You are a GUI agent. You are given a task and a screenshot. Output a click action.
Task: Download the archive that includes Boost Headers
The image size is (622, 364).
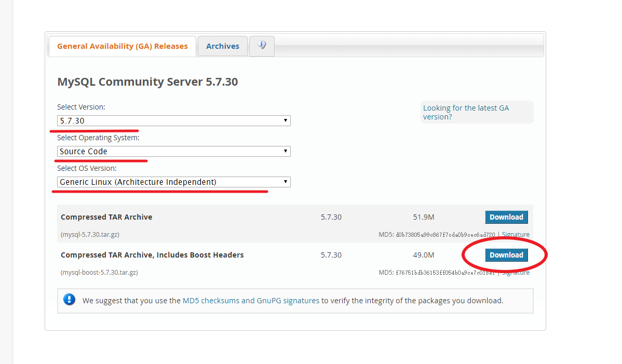(506, 255)
